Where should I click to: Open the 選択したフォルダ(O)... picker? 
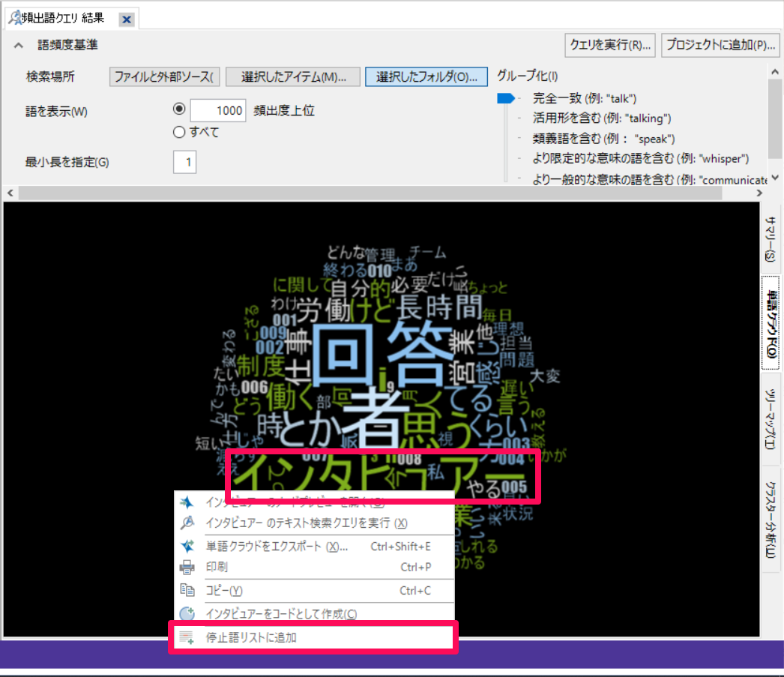click(x=426, y=77)
